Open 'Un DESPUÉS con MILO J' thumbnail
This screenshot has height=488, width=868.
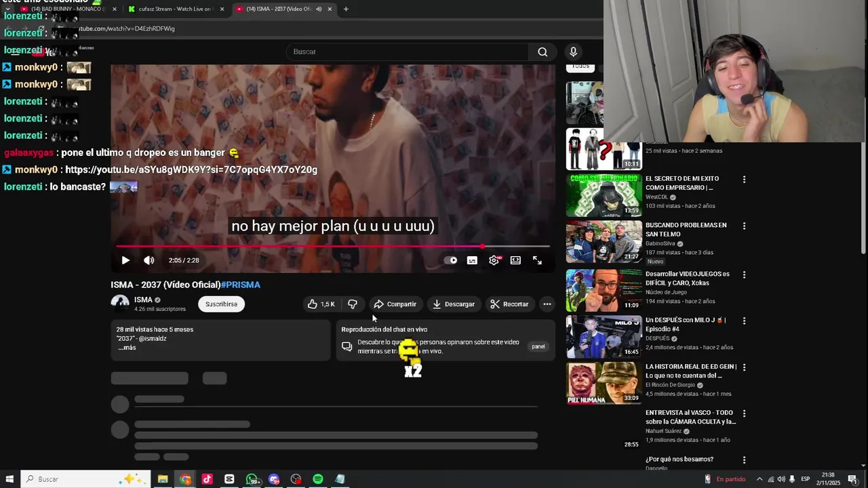tap(604, 336)
